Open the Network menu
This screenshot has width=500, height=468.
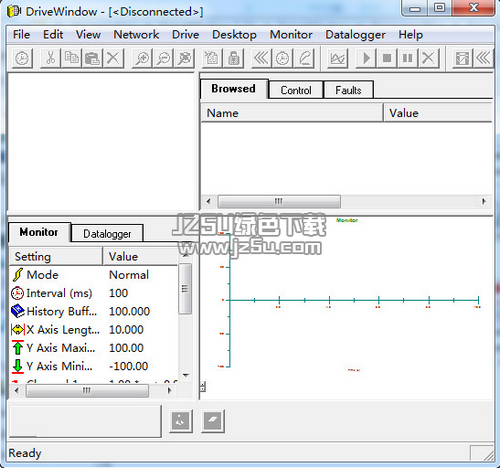click(x=136, y=34)
